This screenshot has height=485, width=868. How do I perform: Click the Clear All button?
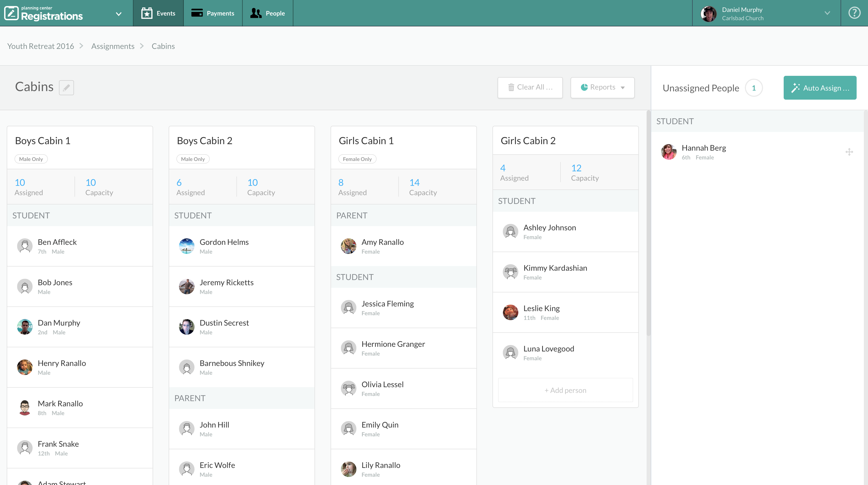click(530, 87)
